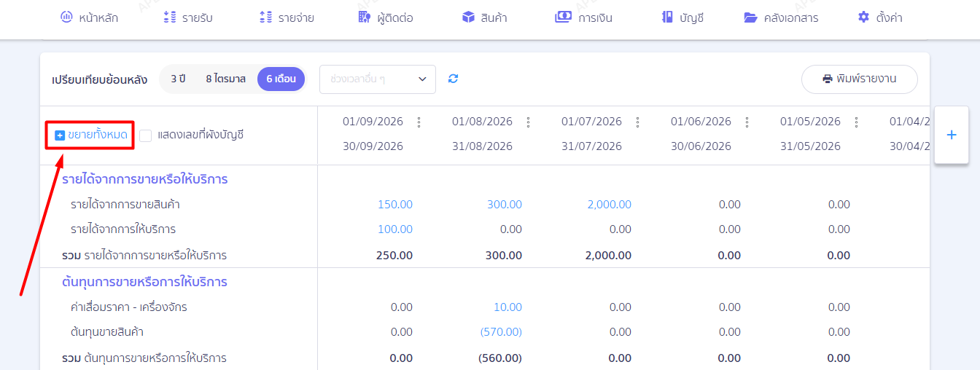Viewport: 980px width, 370px height.
Task: Select the 3 ปี comparison period
Action: [178, 79]
